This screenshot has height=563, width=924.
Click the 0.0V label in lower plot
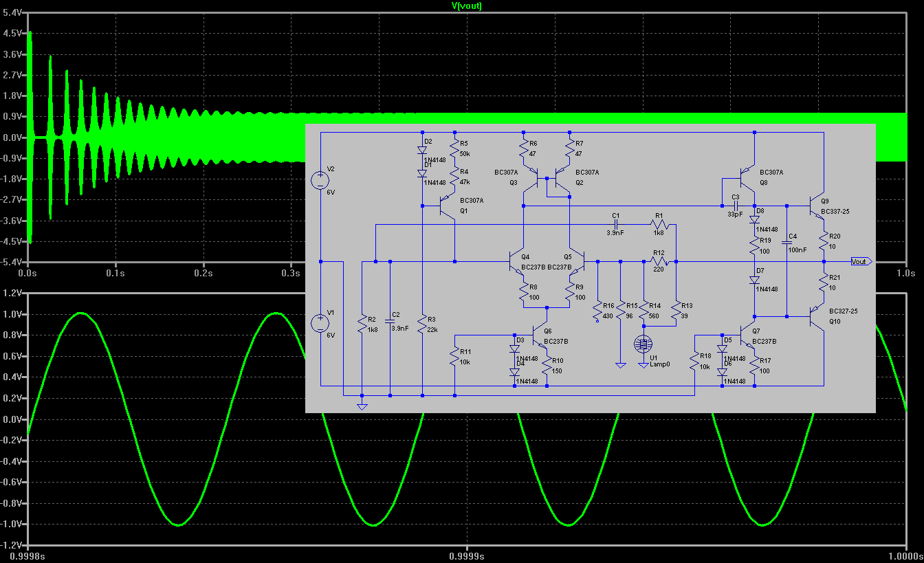click(12, 419)
